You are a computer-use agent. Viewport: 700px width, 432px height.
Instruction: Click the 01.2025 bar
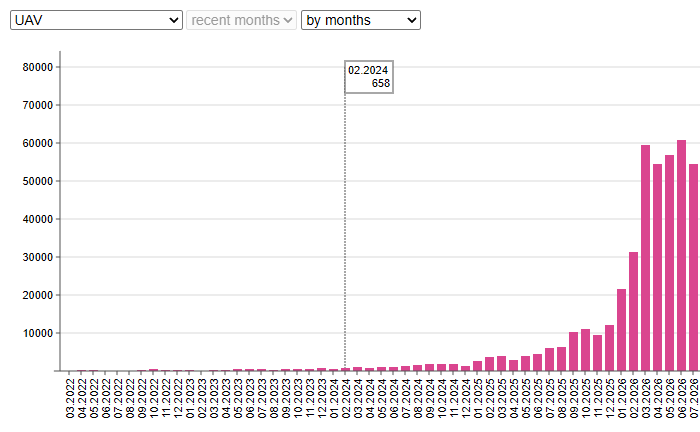coord(478,366)
